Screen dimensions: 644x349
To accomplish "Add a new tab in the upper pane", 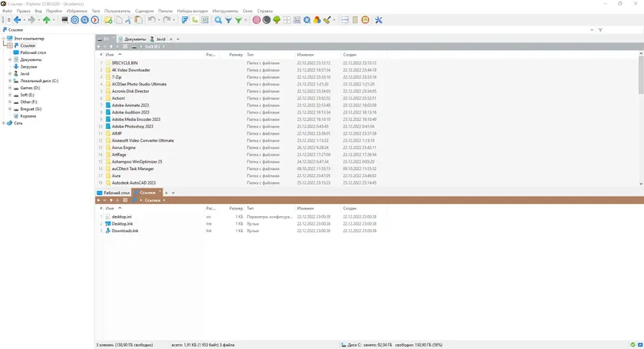I will [x=171, y=39].
